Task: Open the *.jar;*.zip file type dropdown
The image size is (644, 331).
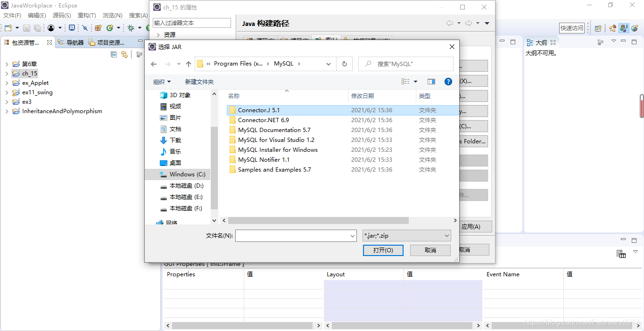Action: click(x=407, y=236)
